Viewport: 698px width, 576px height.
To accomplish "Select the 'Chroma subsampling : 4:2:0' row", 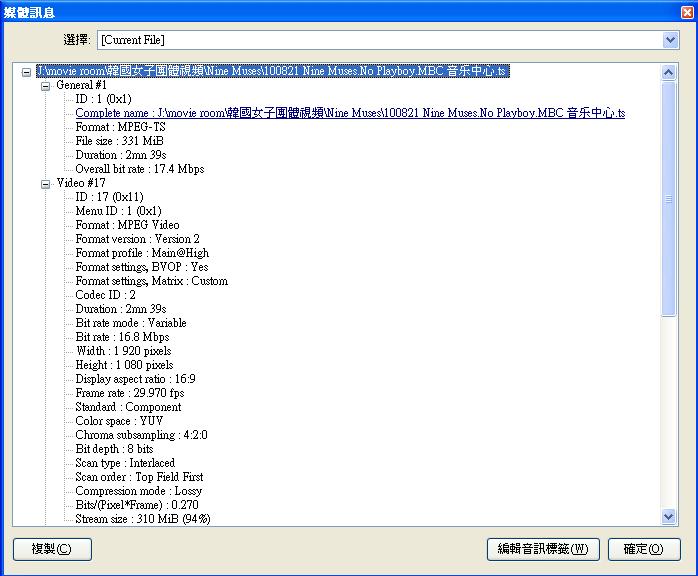I will click(x=142, y=435).
